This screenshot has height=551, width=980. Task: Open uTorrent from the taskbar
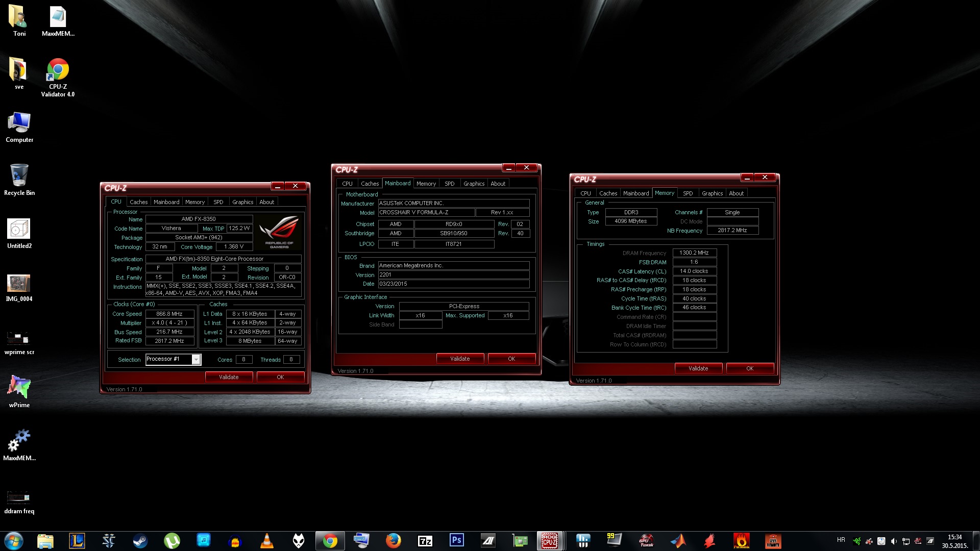(172, 541)
